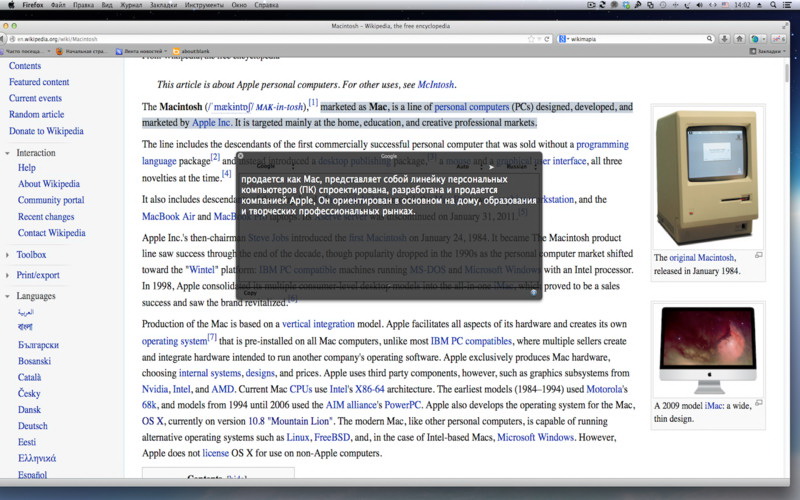
Task: Click the search engine icon in search box
Action: [x=563, y=38]
